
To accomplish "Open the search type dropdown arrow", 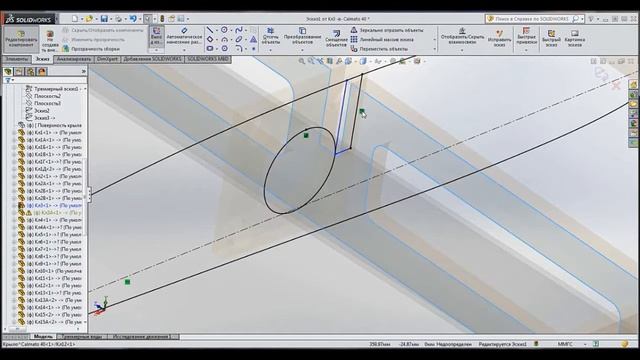I will coord(582,19).
